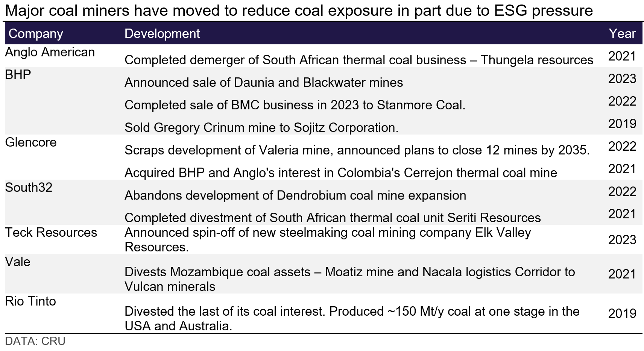Select the South32 company cell
This screenshot has height=351, width=644.
[29, 188]
